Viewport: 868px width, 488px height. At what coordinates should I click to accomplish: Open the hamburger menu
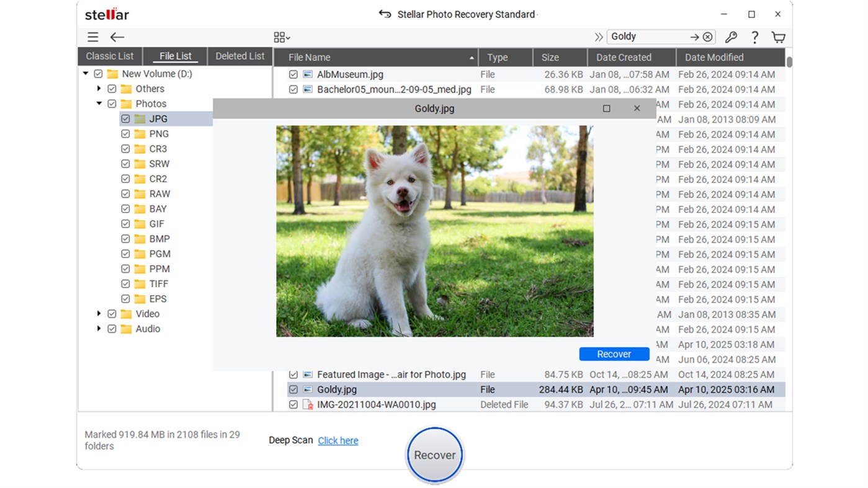pos(92,37)
